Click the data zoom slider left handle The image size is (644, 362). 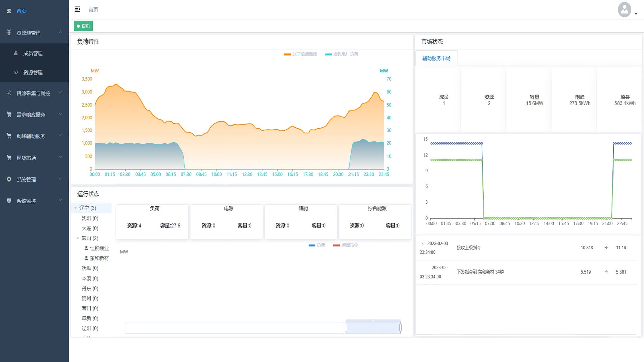[346, 327]
